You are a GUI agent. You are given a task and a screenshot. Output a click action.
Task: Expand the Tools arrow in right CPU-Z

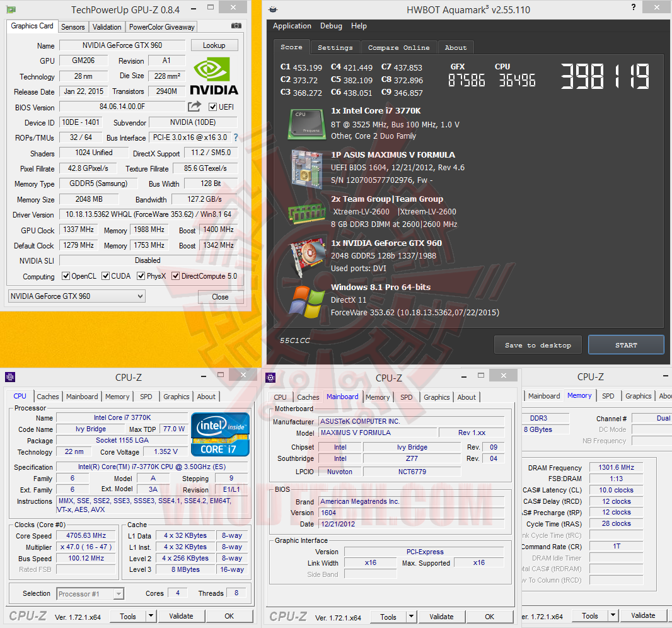click(613, 615)
